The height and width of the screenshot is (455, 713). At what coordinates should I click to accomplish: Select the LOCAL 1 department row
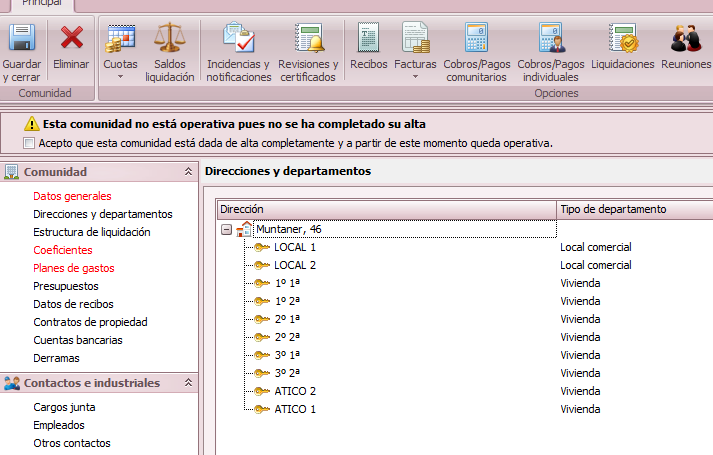tap(294, 247)
